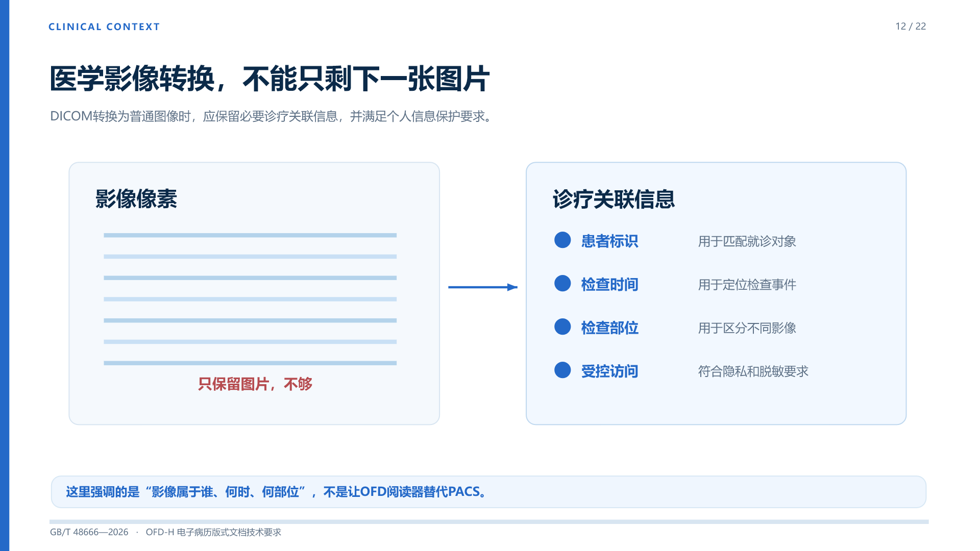The height and width of the screenshot is (551, 980).
Task: Click the blue bullet beside 患者标识
Action: coord(562,240)
